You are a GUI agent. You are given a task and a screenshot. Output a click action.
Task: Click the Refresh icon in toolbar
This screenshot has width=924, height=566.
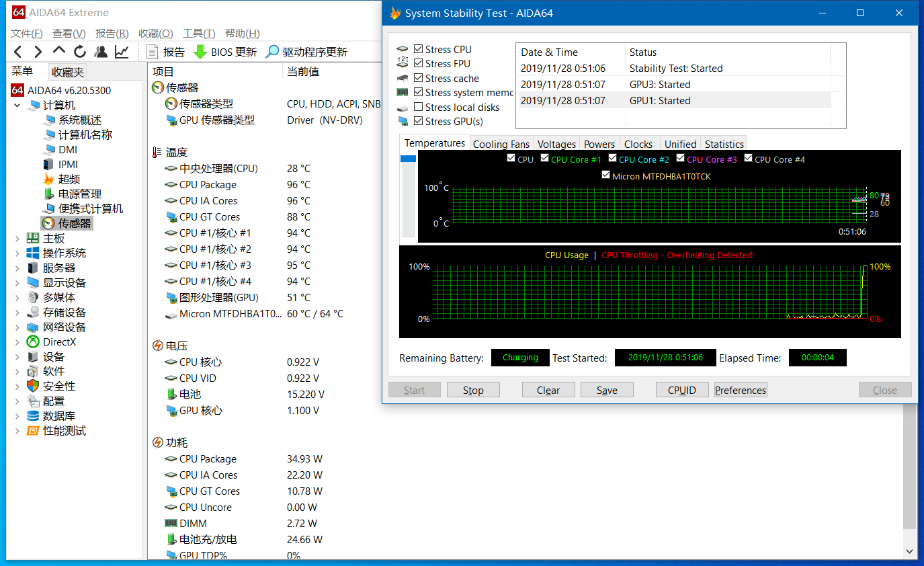click(x=80, y=52)
